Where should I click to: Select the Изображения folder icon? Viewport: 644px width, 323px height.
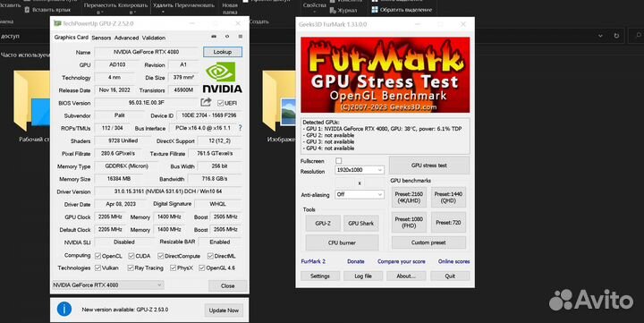pyautogui.click(x=279, y=100)
